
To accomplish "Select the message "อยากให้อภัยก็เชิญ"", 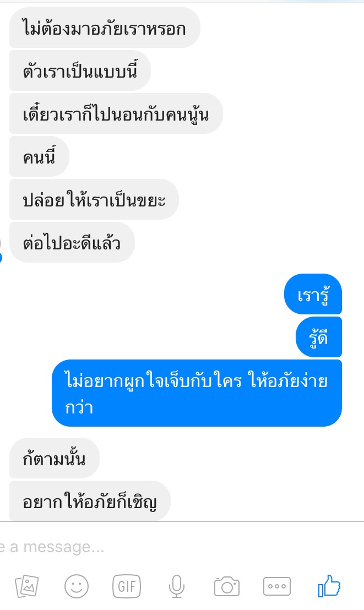I will pyautogui.click(x=90, y=501).
